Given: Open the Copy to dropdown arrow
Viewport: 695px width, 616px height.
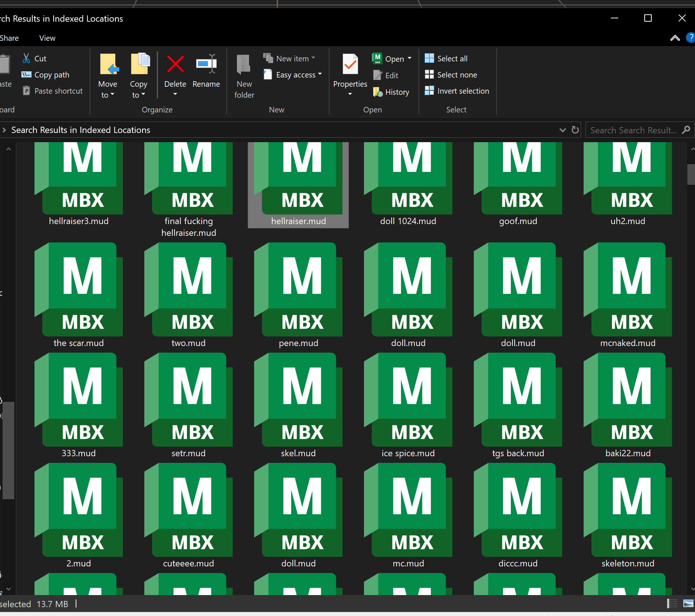Looking at the screenshot, I should tap(143, 95).
